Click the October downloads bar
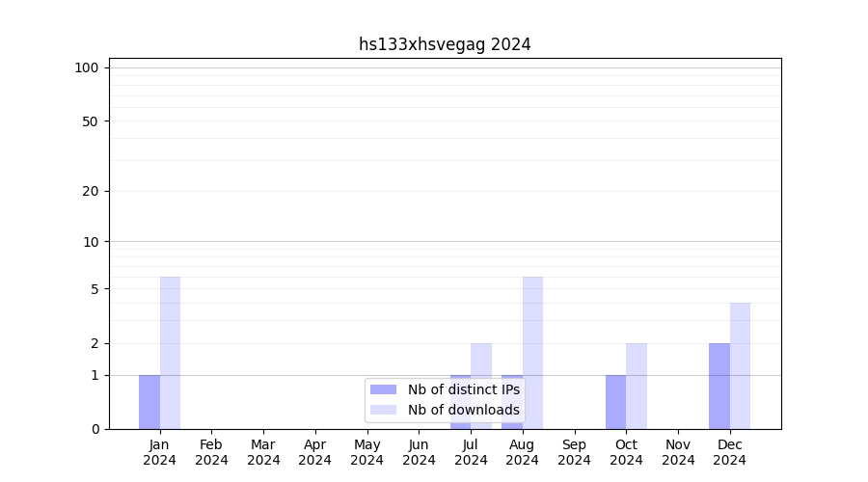868x482 pixels. [x=637, y=386]
